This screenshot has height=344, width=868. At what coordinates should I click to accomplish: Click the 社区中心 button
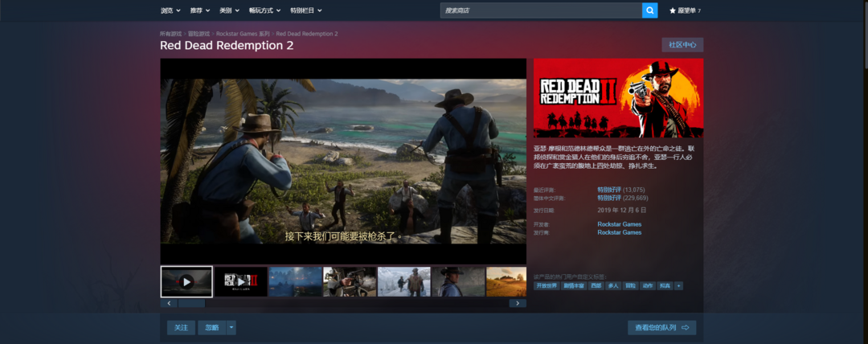click(x=682, y=45)
